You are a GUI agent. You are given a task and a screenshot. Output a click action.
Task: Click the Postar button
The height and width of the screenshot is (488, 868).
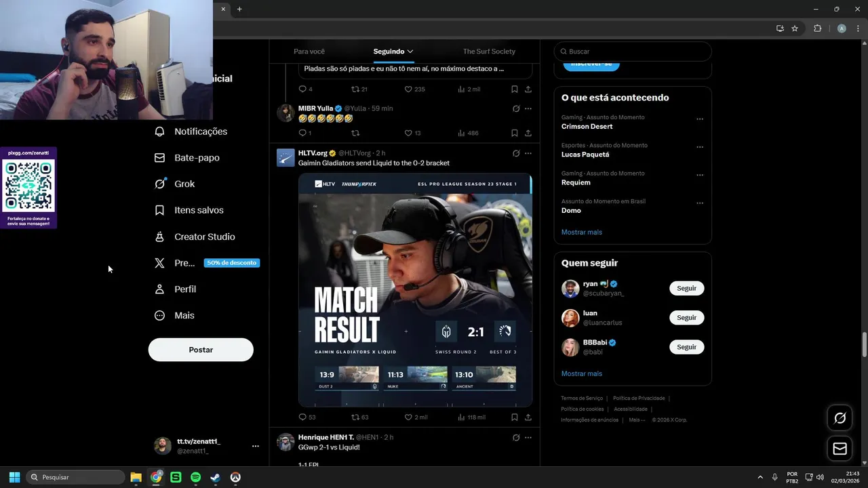[x=201, y=350]
